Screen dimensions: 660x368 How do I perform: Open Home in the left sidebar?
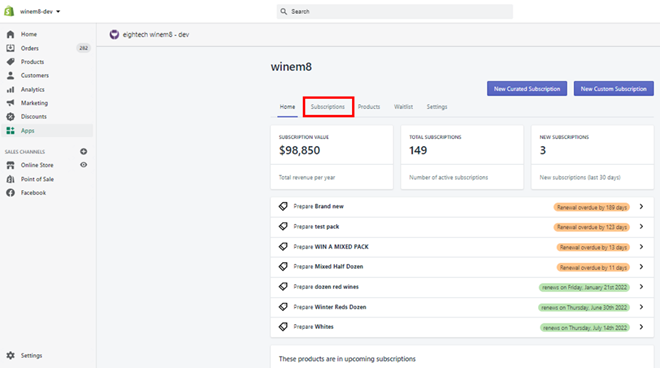[x=29, y=34]
